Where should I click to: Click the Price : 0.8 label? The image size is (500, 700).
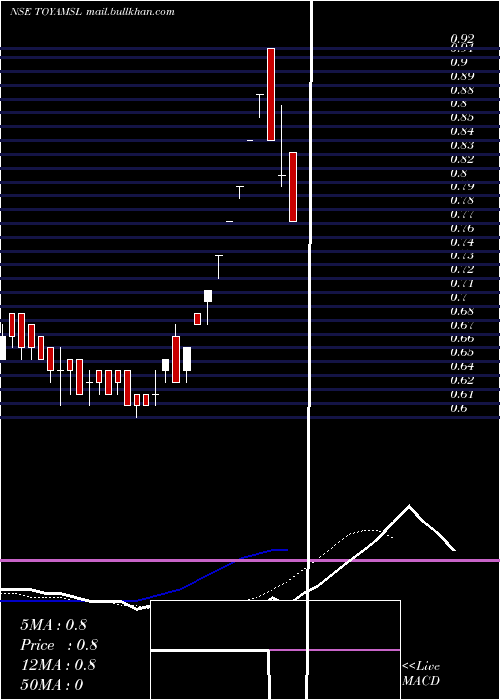[x=59, y=645]
